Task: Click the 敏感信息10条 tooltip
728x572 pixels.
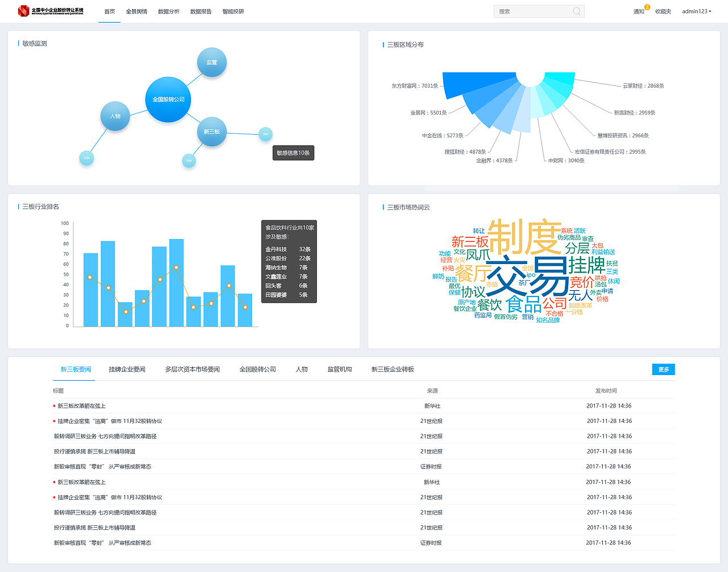Action: [293, 153]
